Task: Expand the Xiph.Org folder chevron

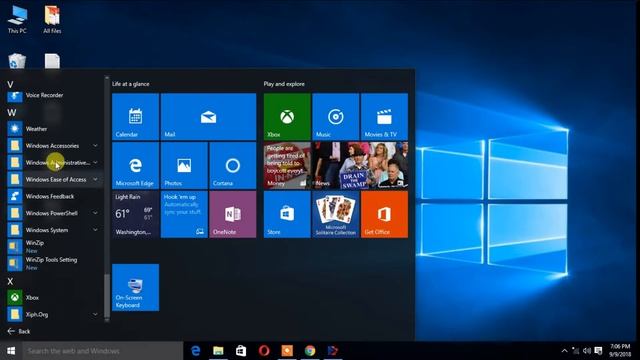Action: click(95, 314)
